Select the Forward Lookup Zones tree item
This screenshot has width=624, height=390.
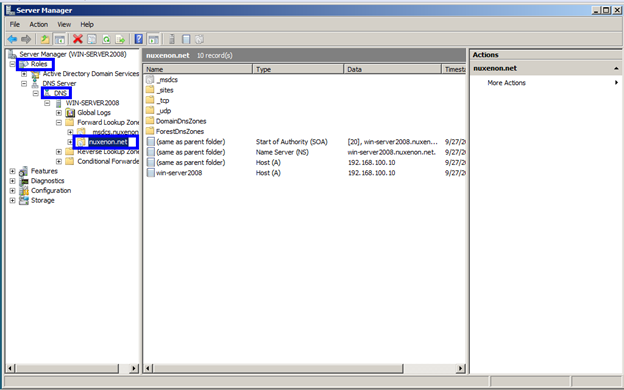click(108, 123)
